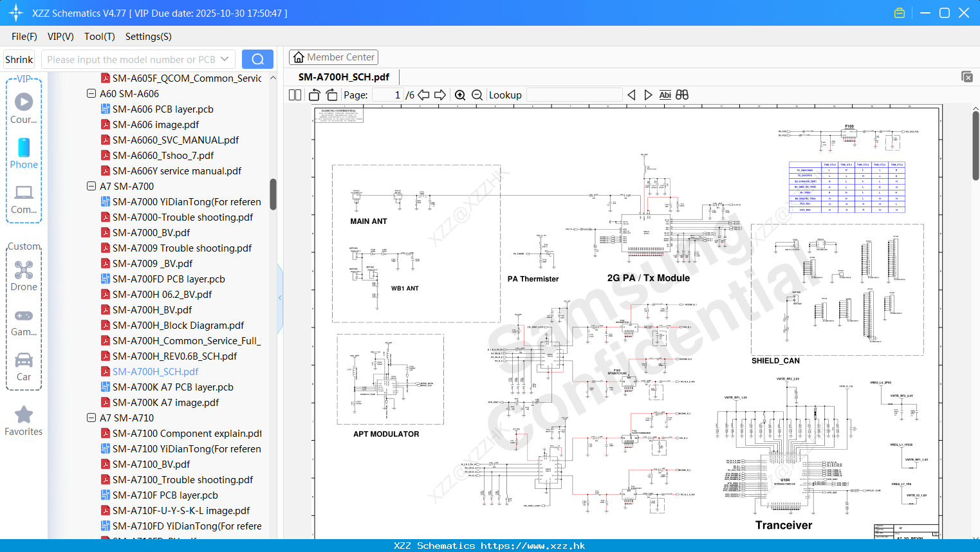Open SM-A606 image.pdf
Image resolution: width=980 pixels, height=552 pixels.
point(156,124)
